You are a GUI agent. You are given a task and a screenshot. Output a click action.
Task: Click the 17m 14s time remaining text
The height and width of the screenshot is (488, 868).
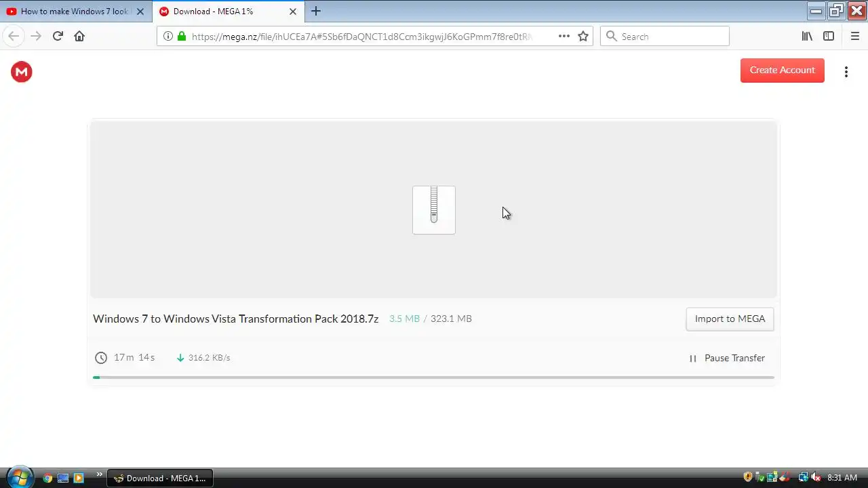[x=134, y=357]
